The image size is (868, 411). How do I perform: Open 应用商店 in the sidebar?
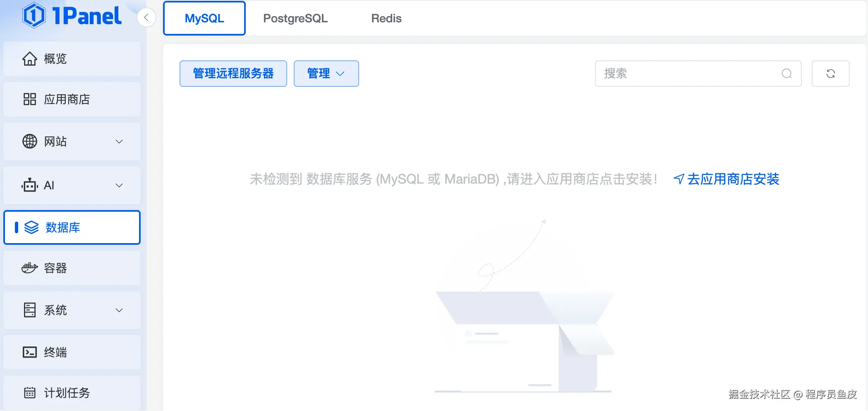[72, 99]
